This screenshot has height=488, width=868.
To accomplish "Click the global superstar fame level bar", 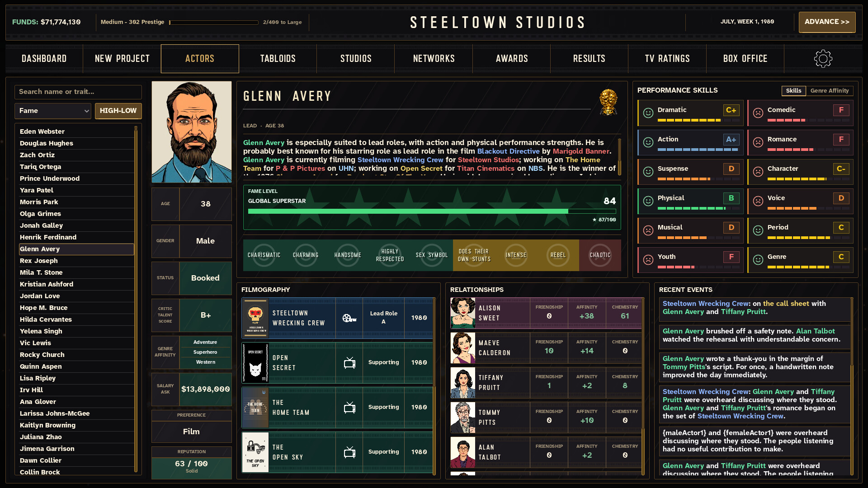I will pos(432,211).
